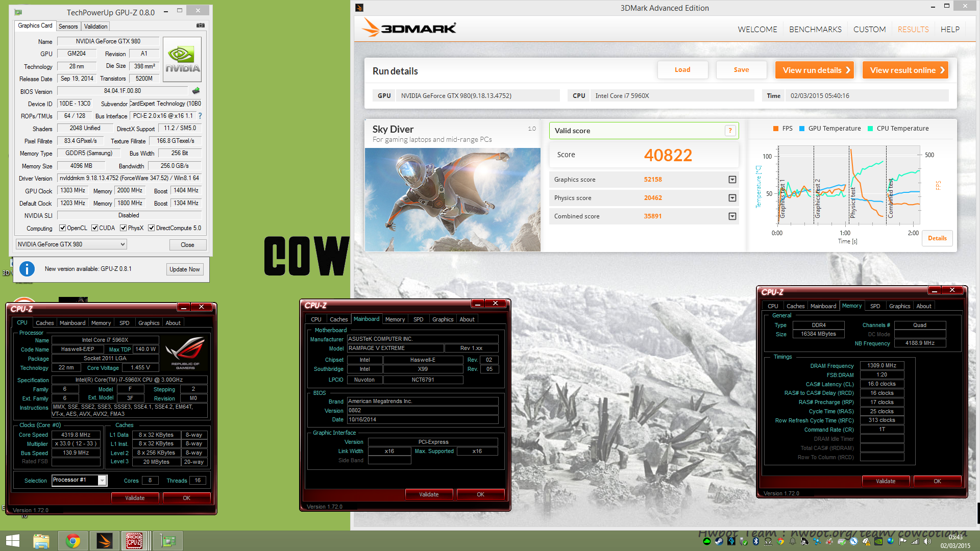Open the Razer green cloud tray icon
This screenshot has width=980, height=551.
tap(707, 541)
